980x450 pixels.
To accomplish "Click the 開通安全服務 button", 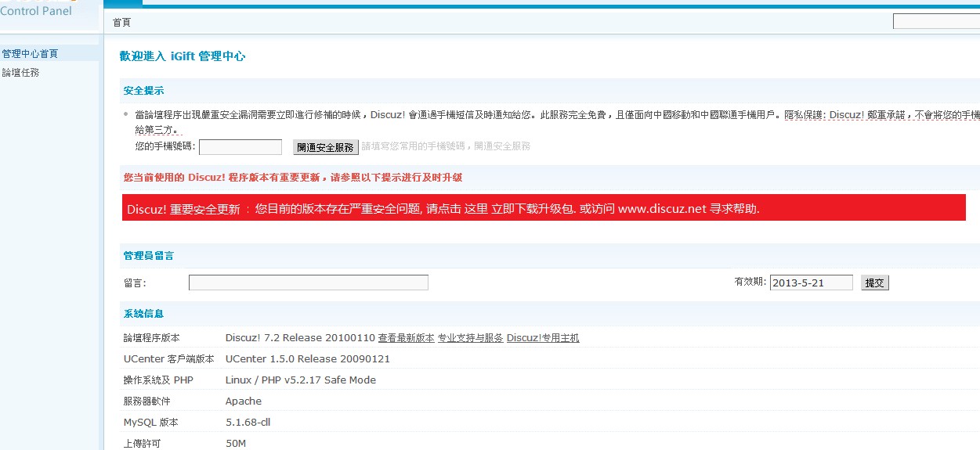I will coord(326,147).
